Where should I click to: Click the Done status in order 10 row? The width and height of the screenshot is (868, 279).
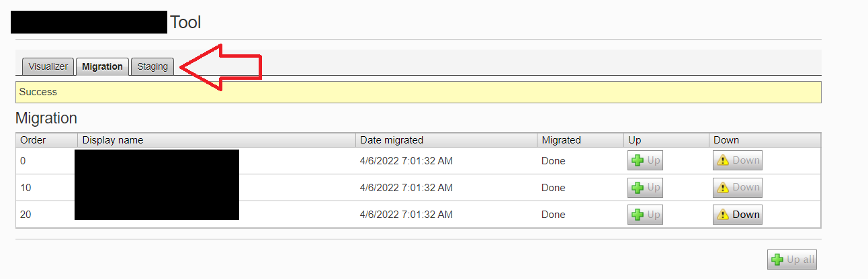(554, 188)
